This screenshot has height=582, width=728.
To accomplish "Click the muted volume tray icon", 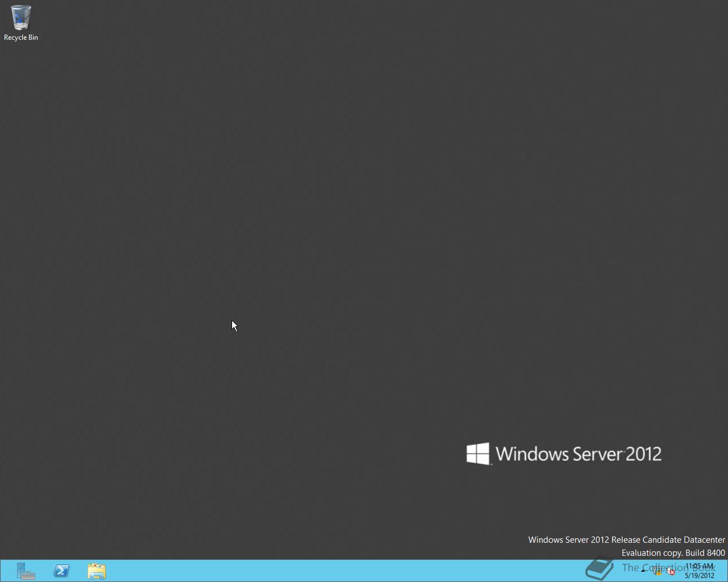I will pos(671,571).
